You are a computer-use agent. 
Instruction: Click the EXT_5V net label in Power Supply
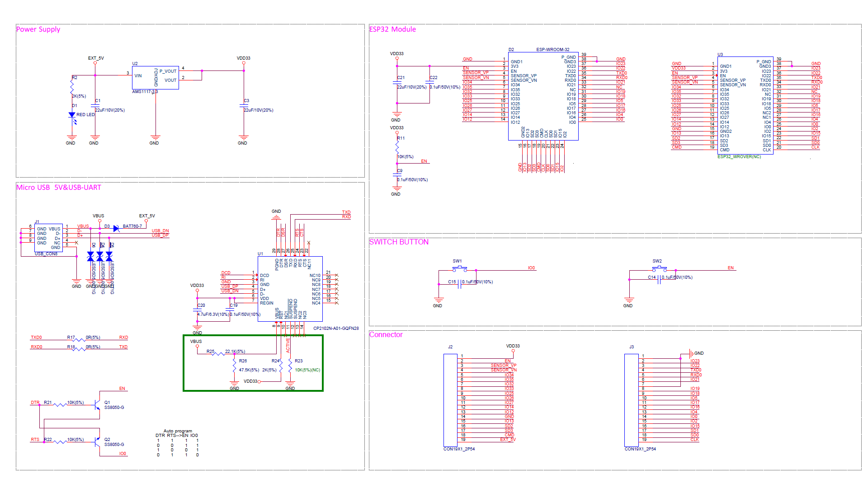[96, 58]
